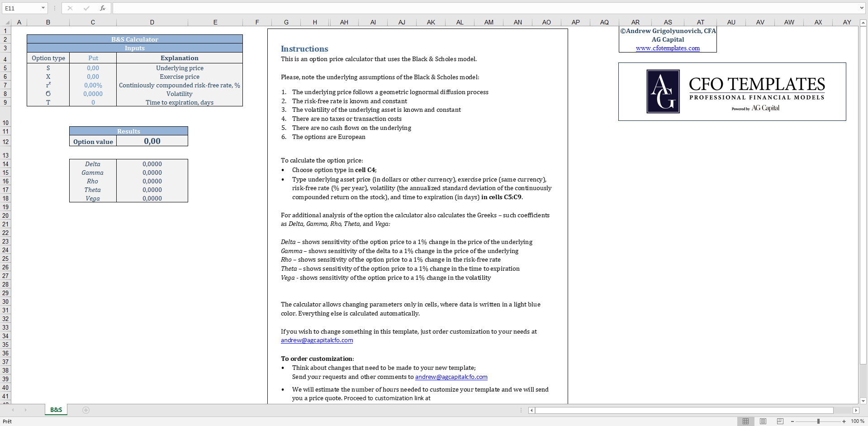The width and height of the screenshot is (868, 426).
Task: Click the AG Capital cell text
Action: (668, 39)
